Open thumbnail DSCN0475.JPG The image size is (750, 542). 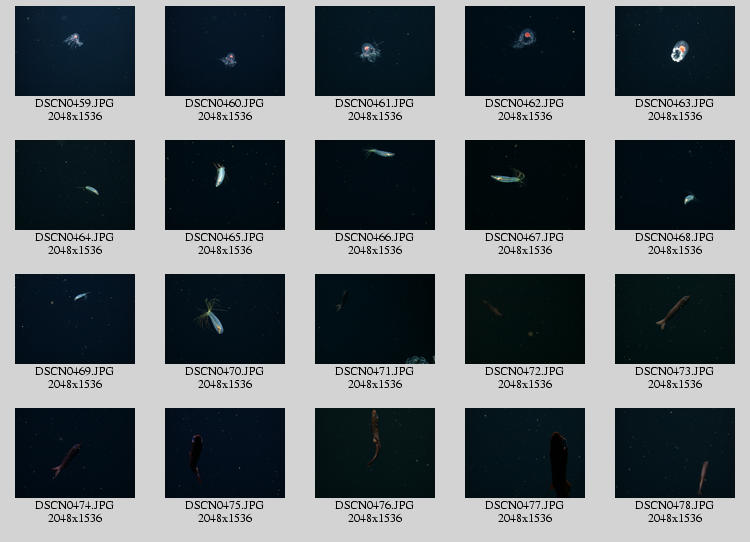click(225, 453)
